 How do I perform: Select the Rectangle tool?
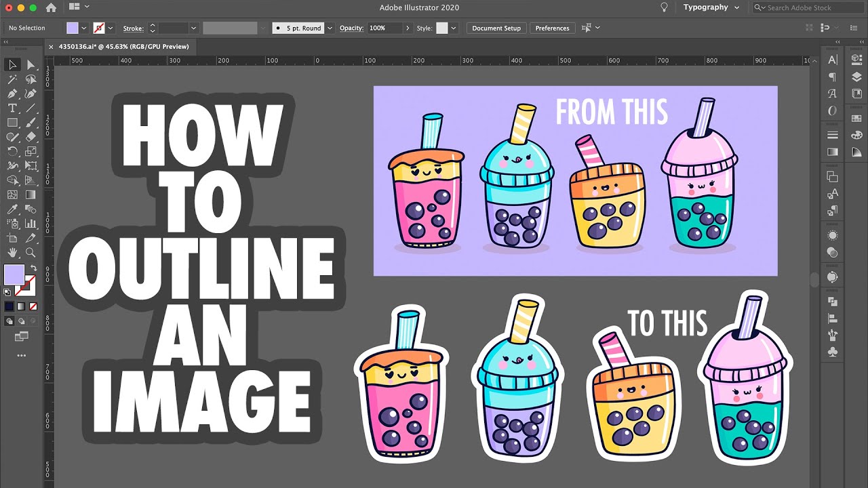click(x=12, y=123)
